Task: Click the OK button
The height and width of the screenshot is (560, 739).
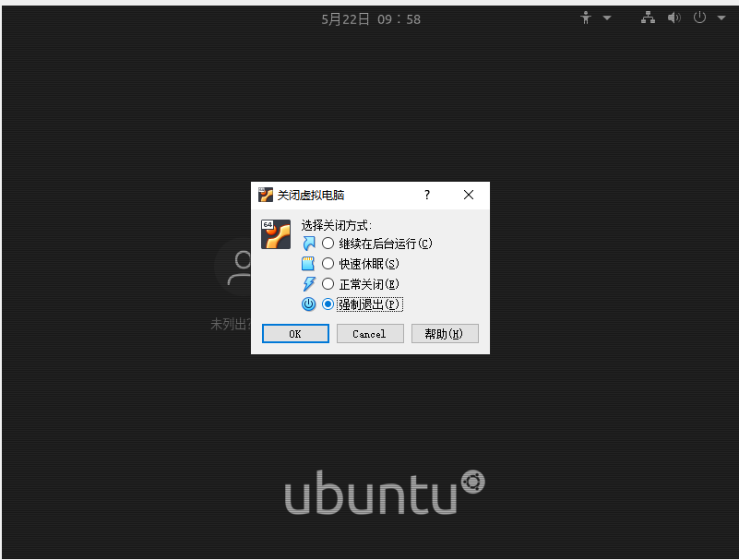Action: tap(295, 334)
